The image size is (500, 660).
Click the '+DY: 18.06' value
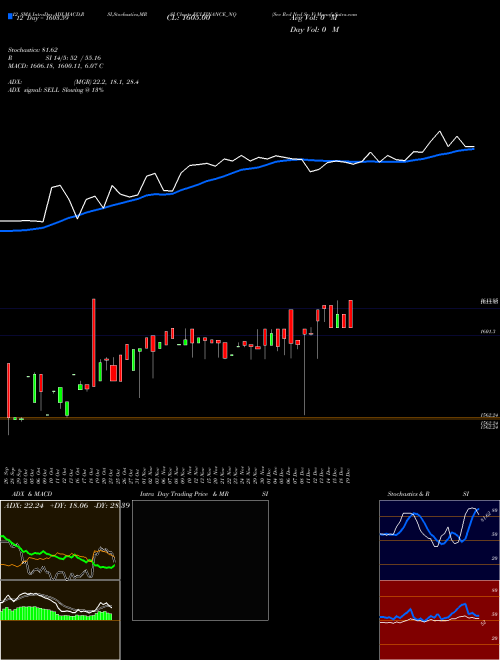point(68,505)
